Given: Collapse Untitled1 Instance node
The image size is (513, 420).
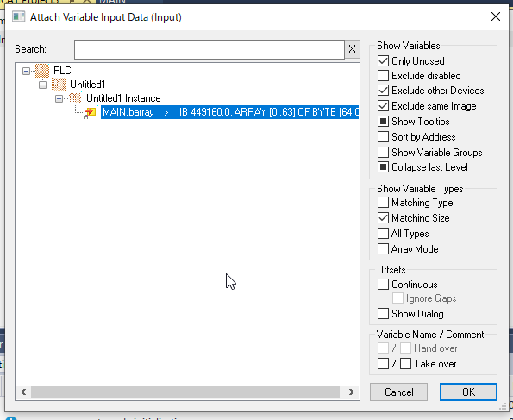Looking at the screenshot, I should coord(59,98).
